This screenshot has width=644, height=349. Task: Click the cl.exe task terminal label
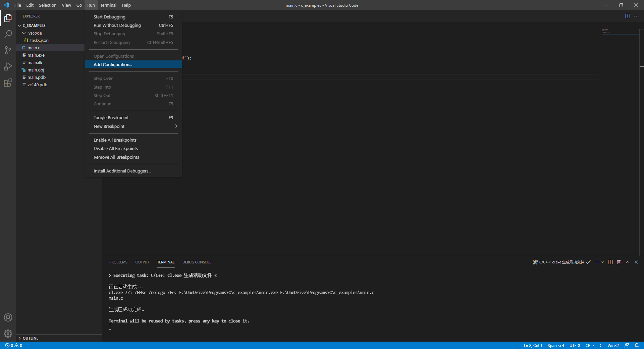(x=561, y=262)
